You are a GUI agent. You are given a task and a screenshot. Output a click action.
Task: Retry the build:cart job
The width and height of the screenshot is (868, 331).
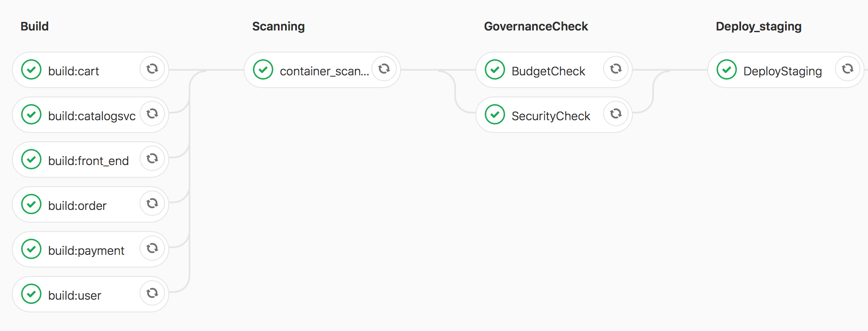coord(152,69)
